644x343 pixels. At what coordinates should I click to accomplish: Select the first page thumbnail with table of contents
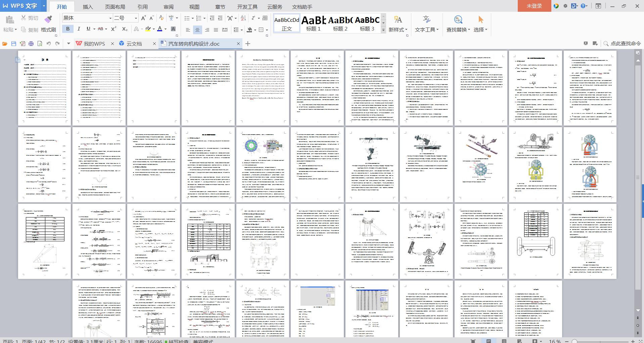(x=44, y=88)
